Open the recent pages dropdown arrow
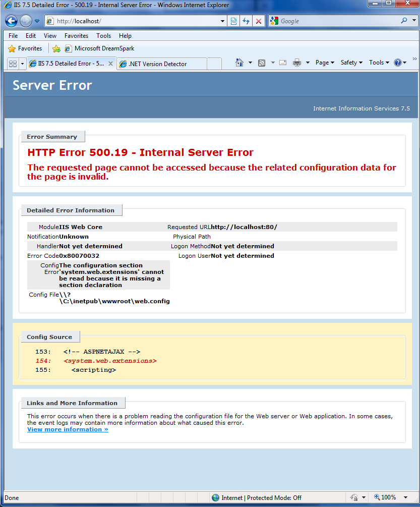This screenshot has width=420, height=507. pyautogui.click(x=37, y=21)
